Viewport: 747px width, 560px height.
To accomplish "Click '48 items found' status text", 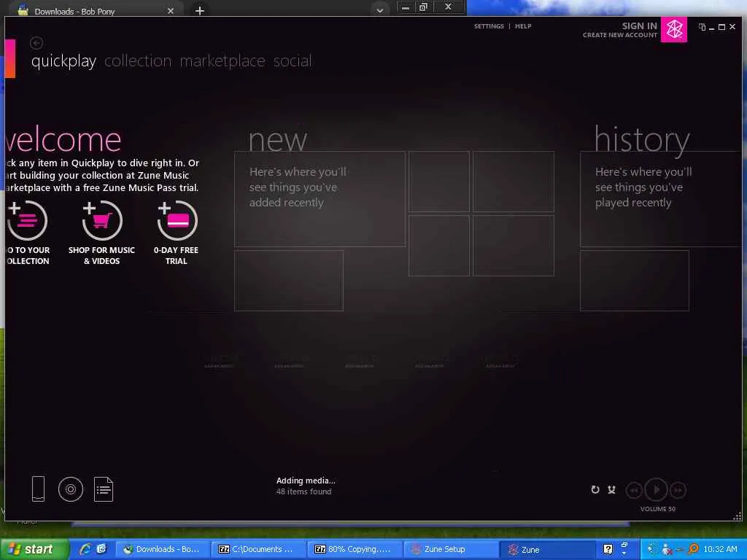I will click(x=303, y=491).
